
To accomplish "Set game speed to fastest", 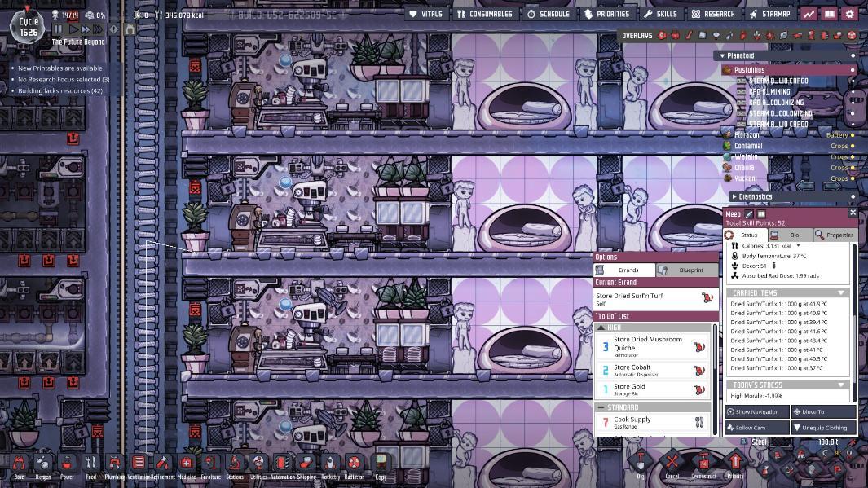I will click(98, 29).
